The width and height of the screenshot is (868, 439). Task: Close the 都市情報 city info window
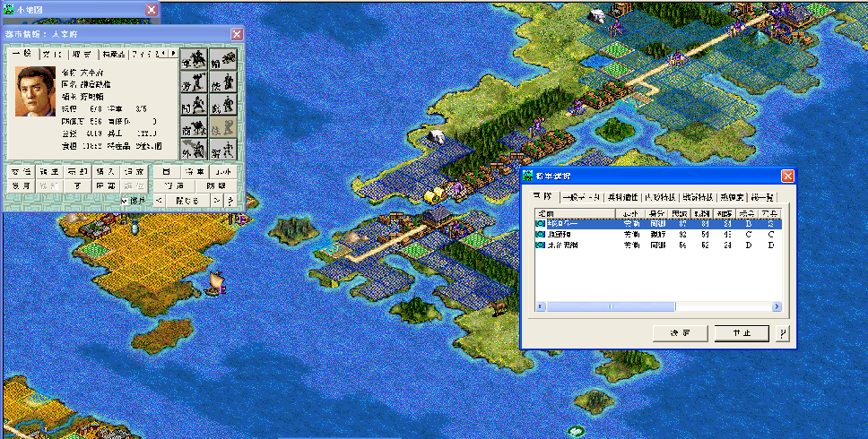(x=237, y=34)
